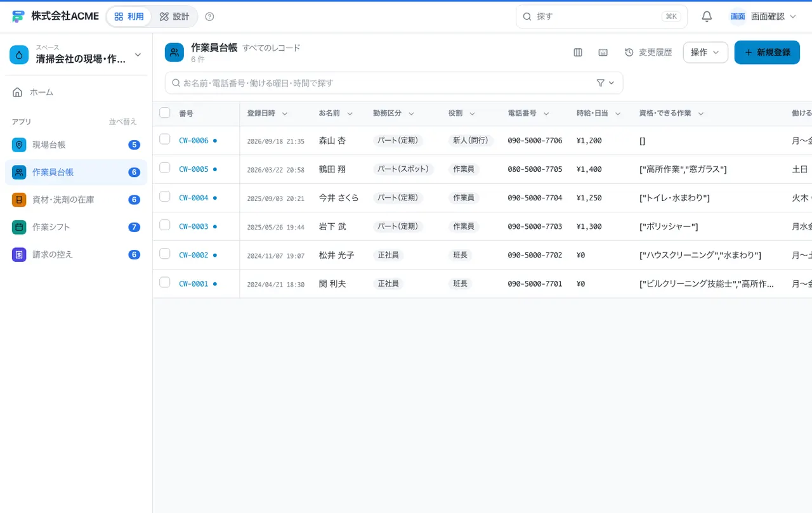The height and width of the screenshot is (513, 812).
Task: Check the CW-0006 row checkbox
Action: pyautogui.click(x=165, y=139)
